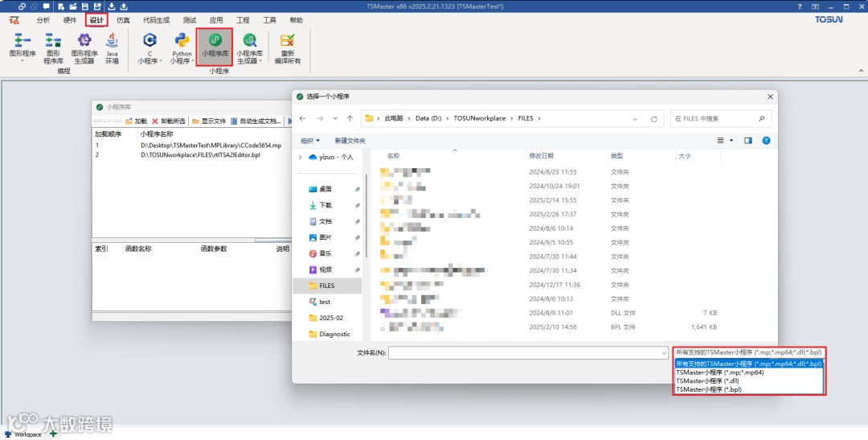The width and height of the screenshot is (868, 440).
Task: Open the C 小程序 dropdown arrow
Action: tap(161, 61)
